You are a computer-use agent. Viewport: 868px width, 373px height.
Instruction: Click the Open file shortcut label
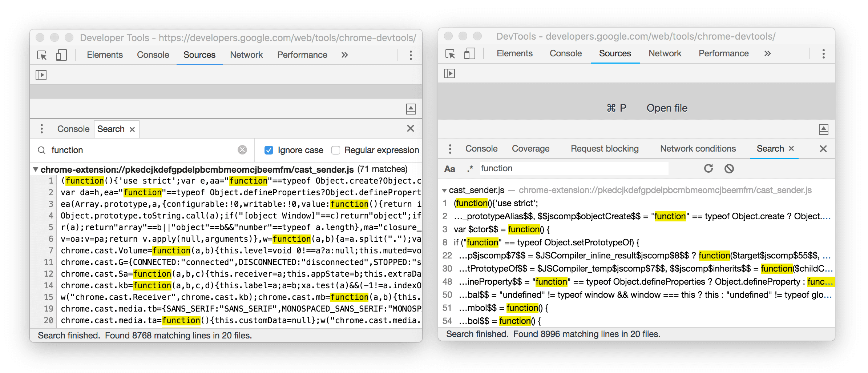click(x=666, y=108)
